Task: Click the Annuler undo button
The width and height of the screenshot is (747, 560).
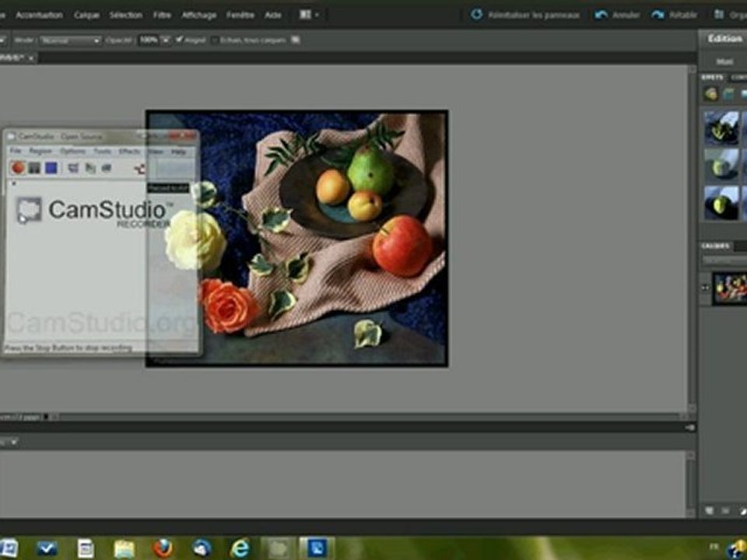Action: (616, 15)
